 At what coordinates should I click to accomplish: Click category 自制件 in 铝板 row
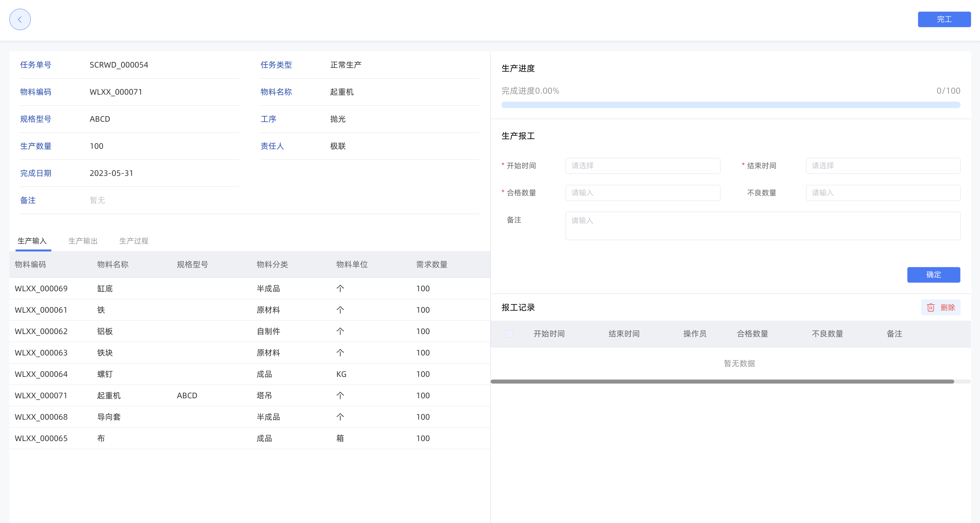point(268,331)
